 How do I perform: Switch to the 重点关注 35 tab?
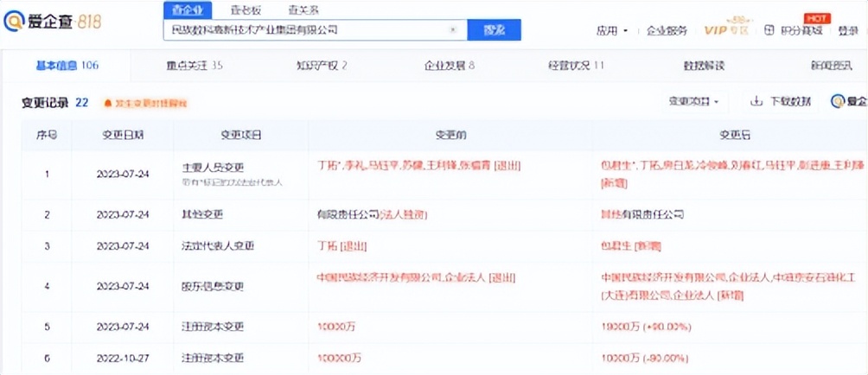coord(195,66)
